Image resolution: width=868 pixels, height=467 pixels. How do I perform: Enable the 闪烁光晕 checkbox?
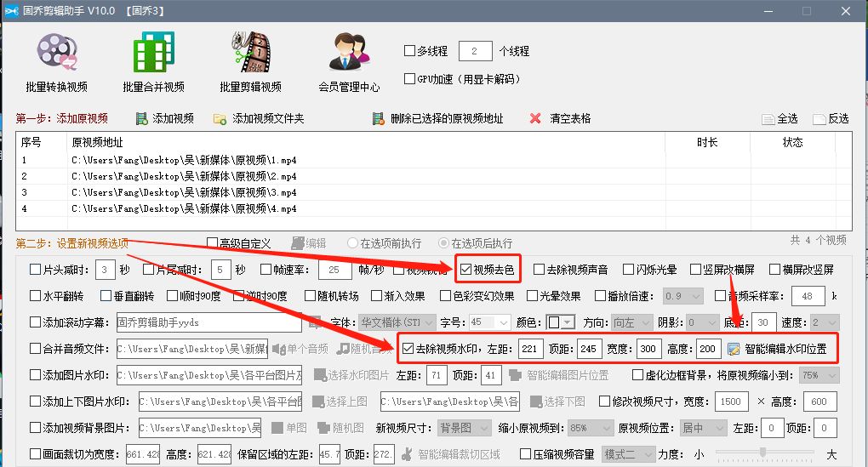pyautogui.click(x=628, y=270)
